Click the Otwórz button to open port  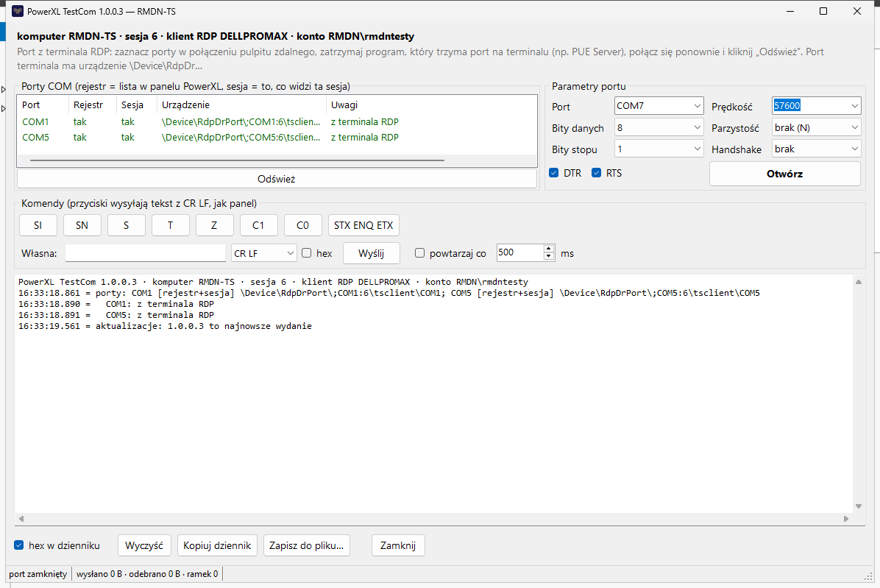coord(784,174)
